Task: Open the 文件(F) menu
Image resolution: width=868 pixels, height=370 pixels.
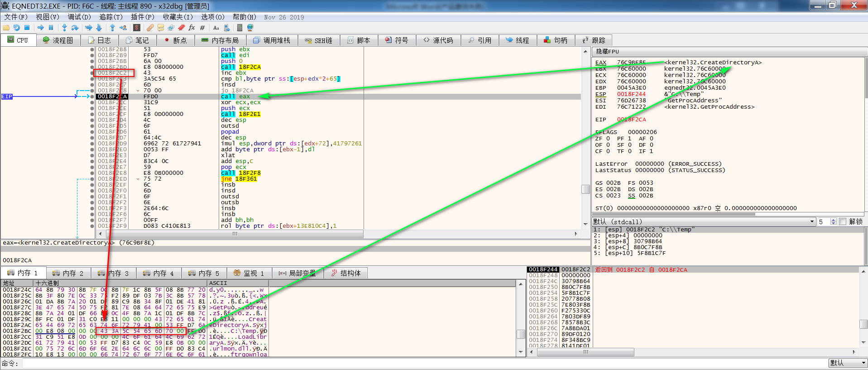Action: [x=16, y=17]
